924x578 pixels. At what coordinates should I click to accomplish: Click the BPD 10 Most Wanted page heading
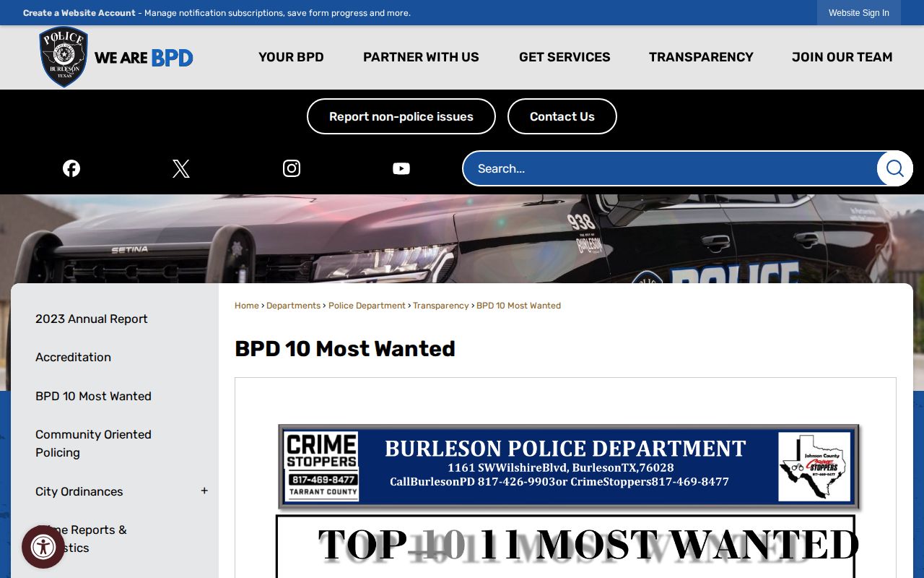coord(345,349)
